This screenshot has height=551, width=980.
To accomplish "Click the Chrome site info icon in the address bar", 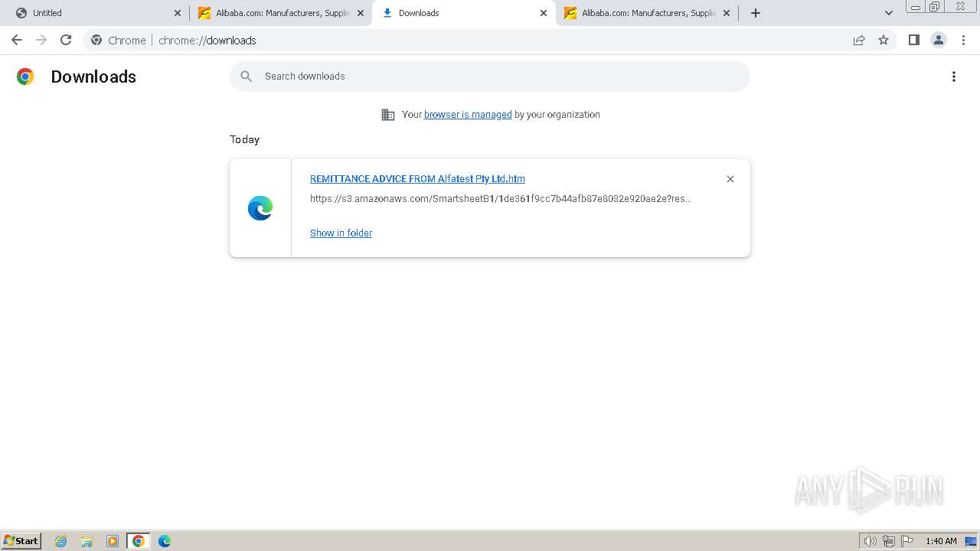I will click(x=96, y=40).
